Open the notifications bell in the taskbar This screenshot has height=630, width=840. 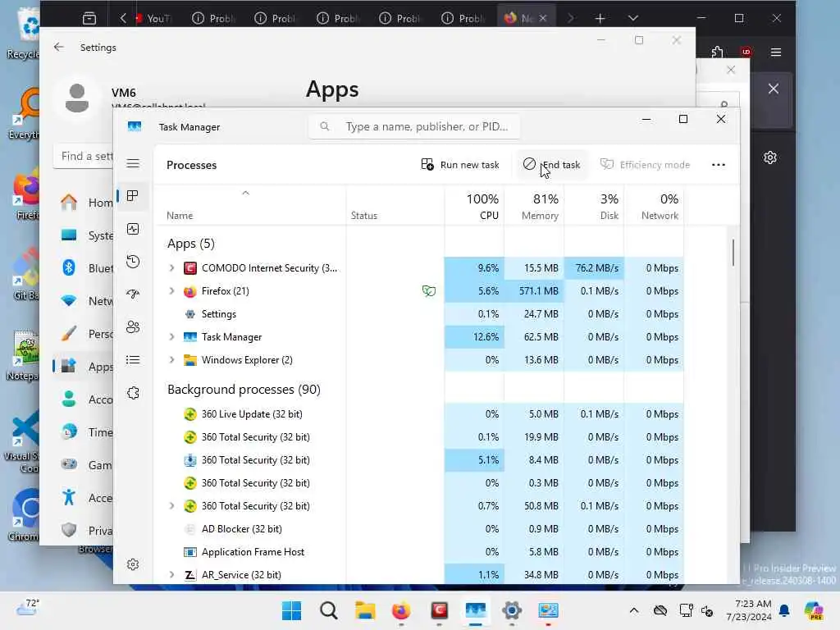[x=784, y=610]
